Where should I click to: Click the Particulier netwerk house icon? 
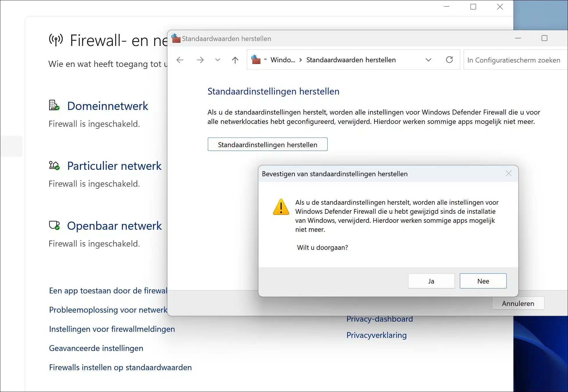point(54,165)
